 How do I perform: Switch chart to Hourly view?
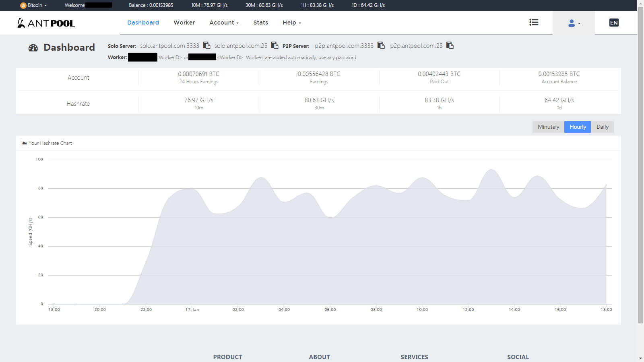578,127
